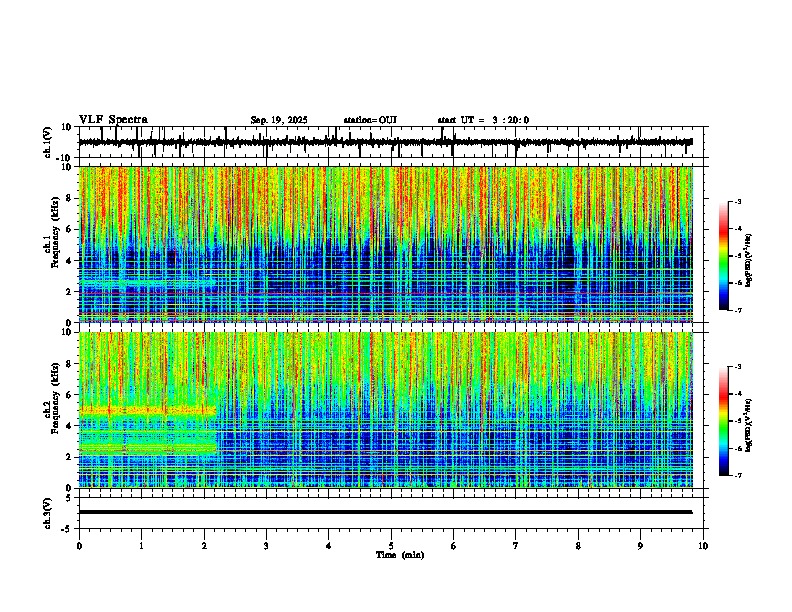The height and width of the screenshot is (612, 792).
Task: Click the date 'Sep. 19, 2025'
Action: [279, 120]
